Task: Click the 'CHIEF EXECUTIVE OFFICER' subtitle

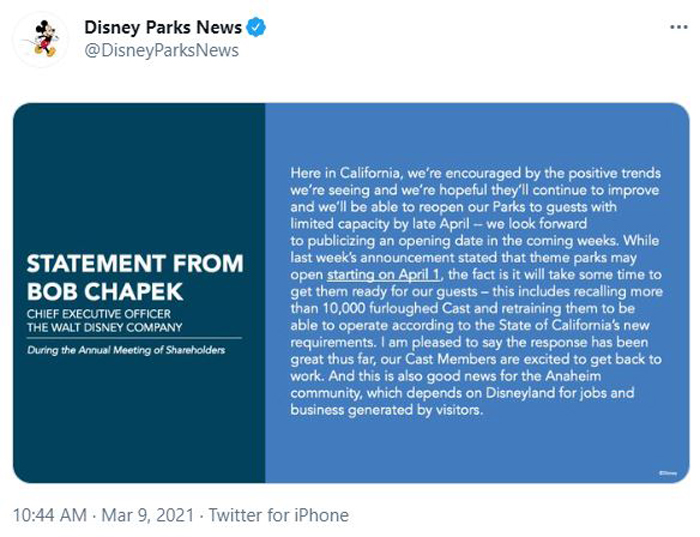Action: point(99,314)
